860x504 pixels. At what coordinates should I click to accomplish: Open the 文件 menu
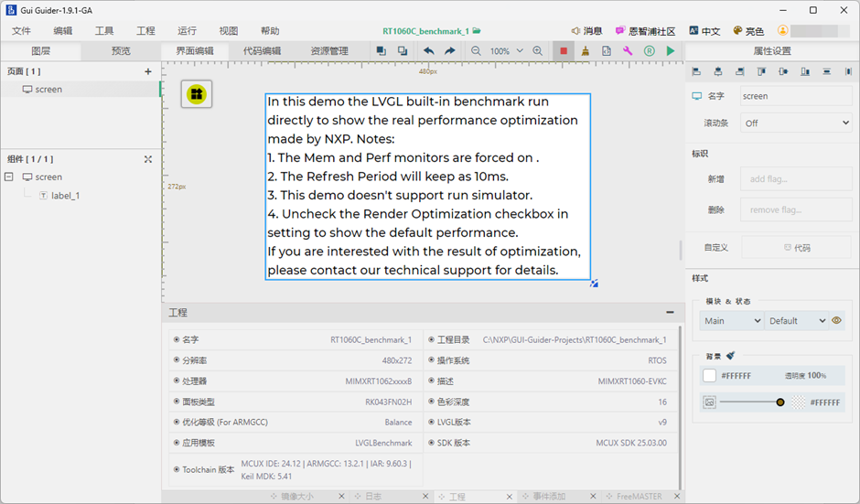[21, 31]
